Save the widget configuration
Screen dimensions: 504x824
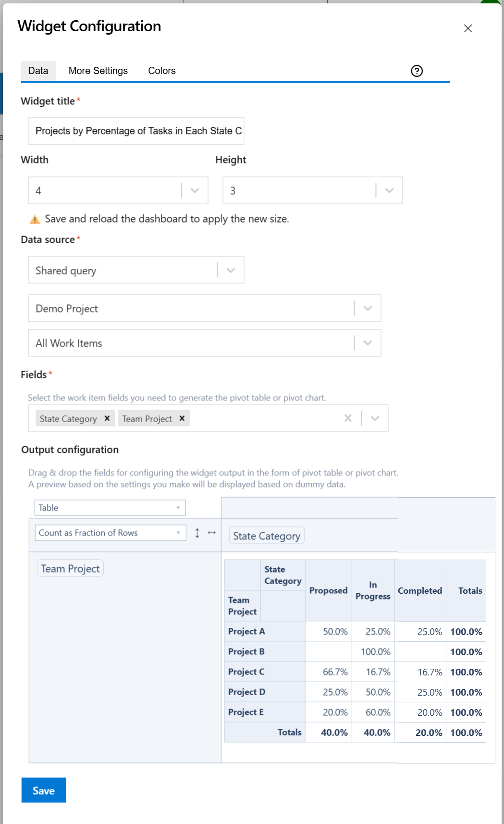pos(44,790)
